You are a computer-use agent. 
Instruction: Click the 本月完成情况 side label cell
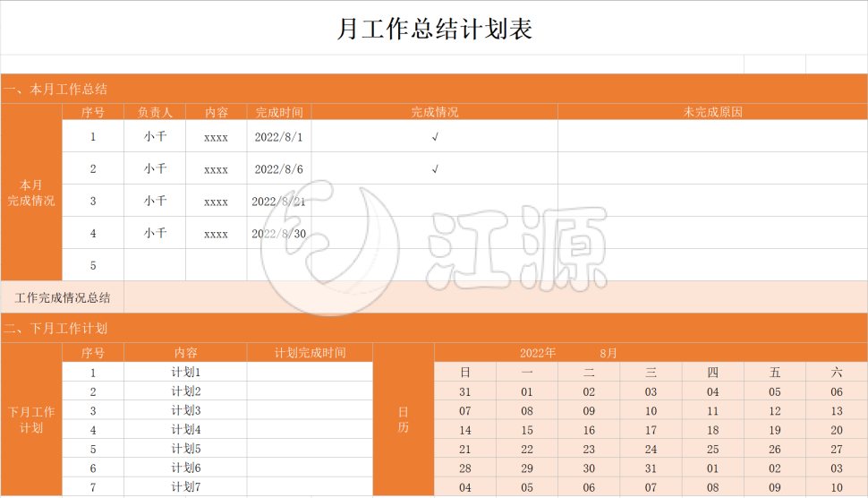pyautogui.click(x=31, y=193)
